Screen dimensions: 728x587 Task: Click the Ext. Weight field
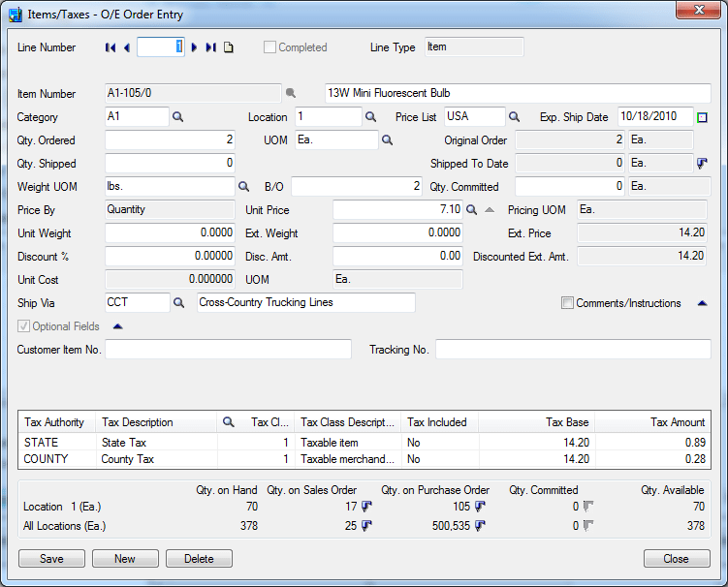tap(397, 232)
